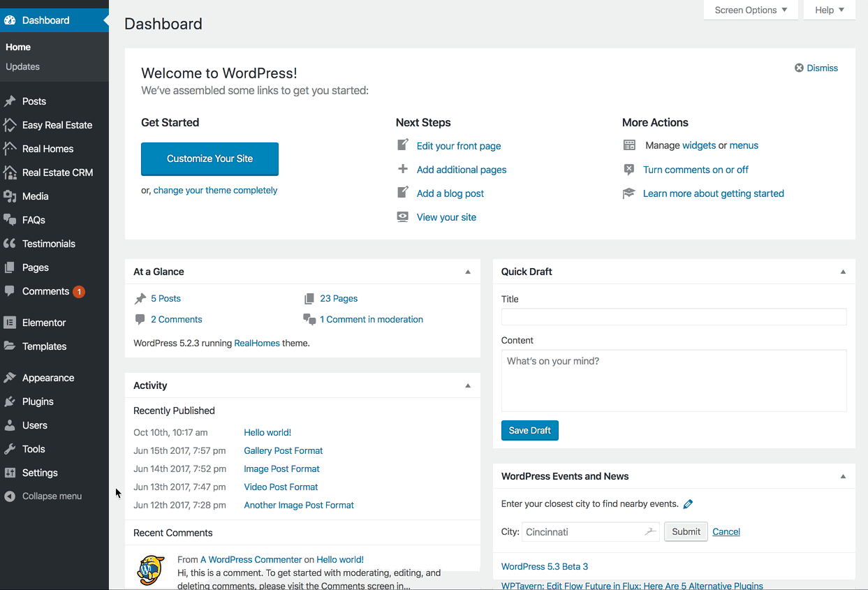Click the Appearance paintbrush icon
The image size is (868, 590).
coord(10,378)
